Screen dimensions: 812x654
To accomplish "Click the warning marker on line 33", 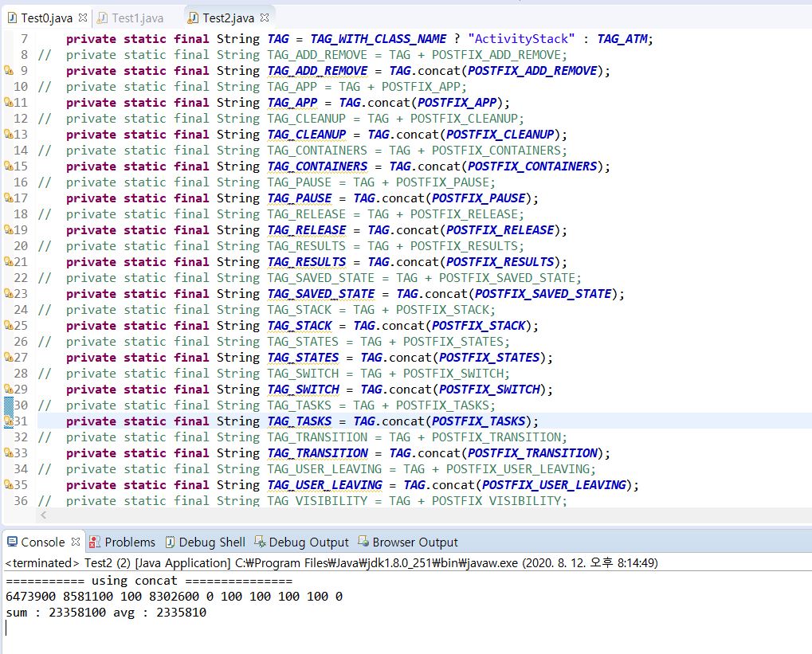I will pos(8,452).
